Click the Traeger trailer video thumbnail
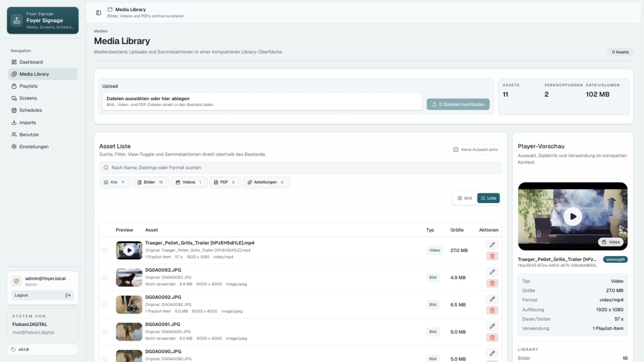 coord(129,250)
